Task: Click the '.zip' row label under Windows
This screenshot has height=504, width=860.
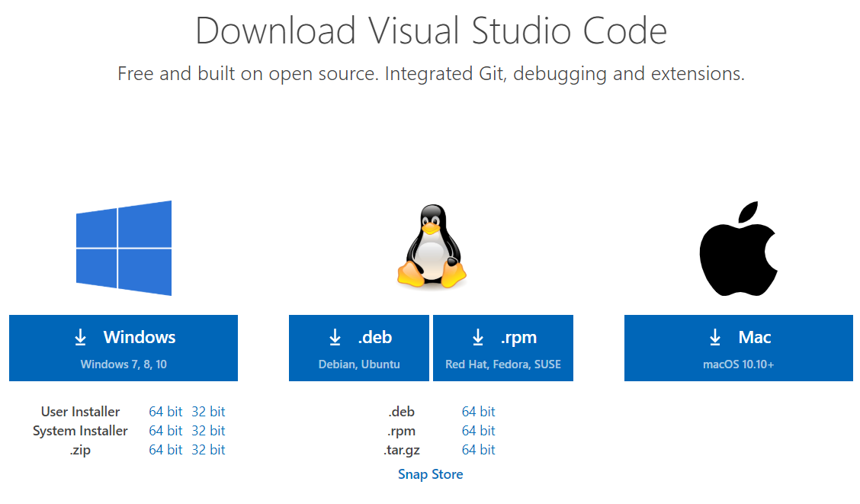Action: tap(80, 451)
